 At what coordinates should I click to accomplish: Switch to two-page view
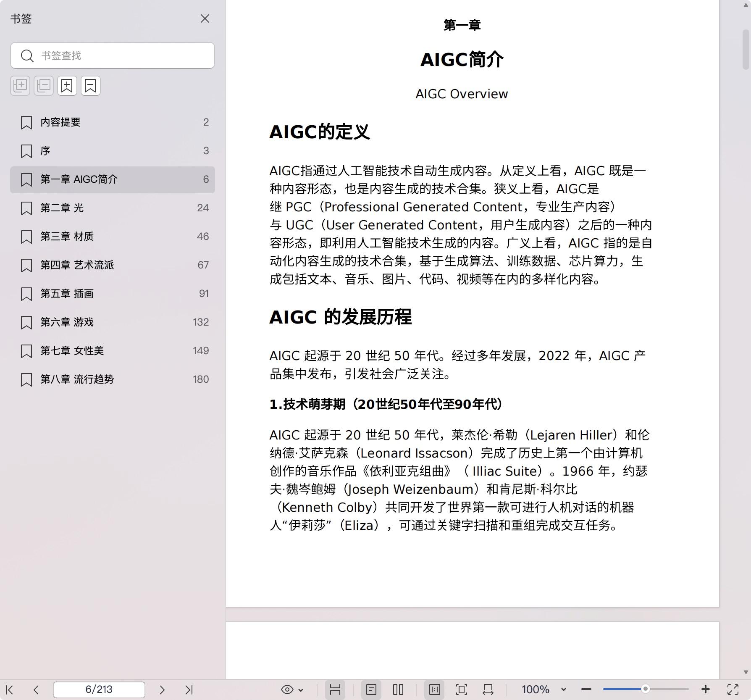[398, 689]
